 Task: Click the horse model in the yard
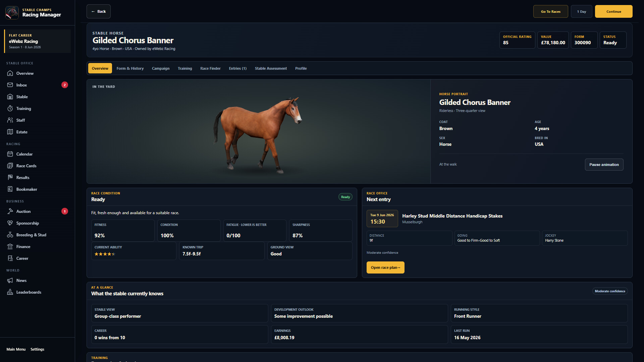tap(258, 135)
